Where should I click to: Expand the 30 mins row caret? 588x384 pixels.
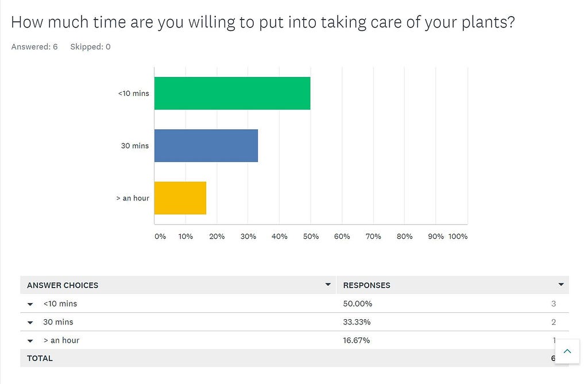click(30, 323)
